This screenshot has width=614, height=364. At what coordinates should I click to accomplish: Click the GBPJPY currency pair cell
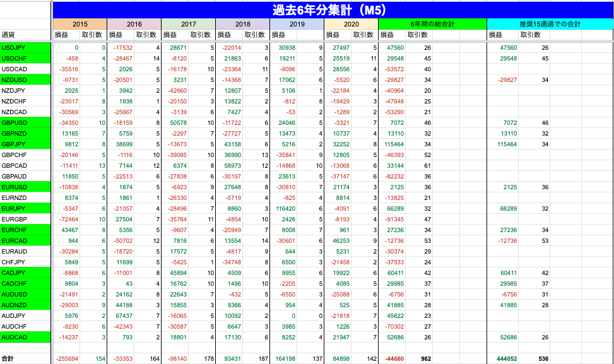26,144
